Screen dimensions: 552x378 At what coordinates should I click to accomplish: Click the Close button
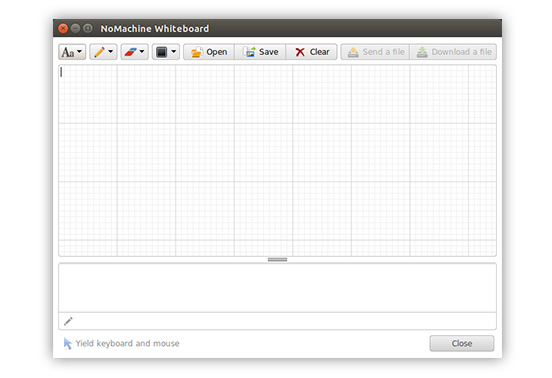click(462, 344)
